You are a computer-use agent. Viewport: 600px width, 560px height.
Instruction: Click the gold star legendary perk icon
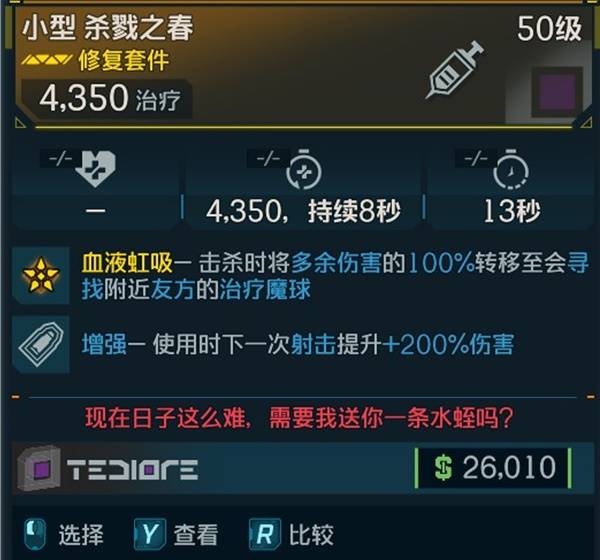(41, 275)
